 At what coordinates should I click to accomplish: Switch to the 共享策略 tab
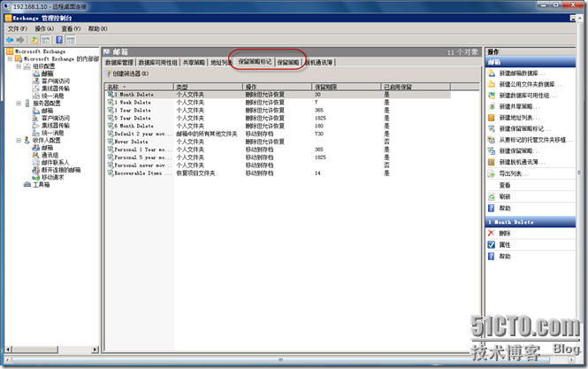point(194,62)
